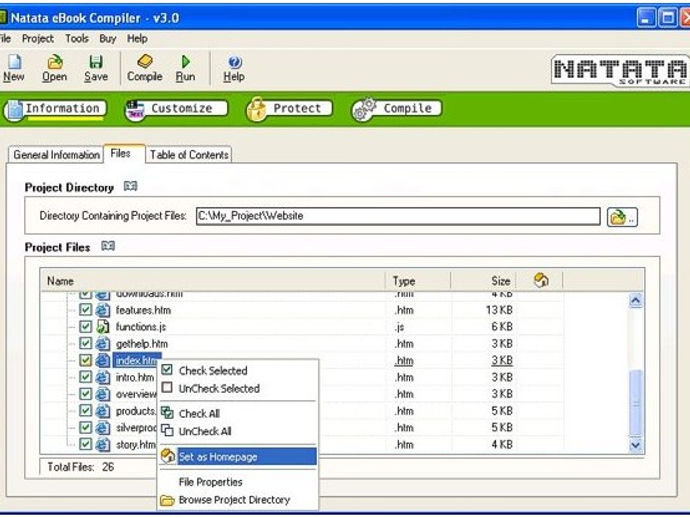Click the gethelp.htm file icon
The image size is (690, 518).
tap(103, 343)
